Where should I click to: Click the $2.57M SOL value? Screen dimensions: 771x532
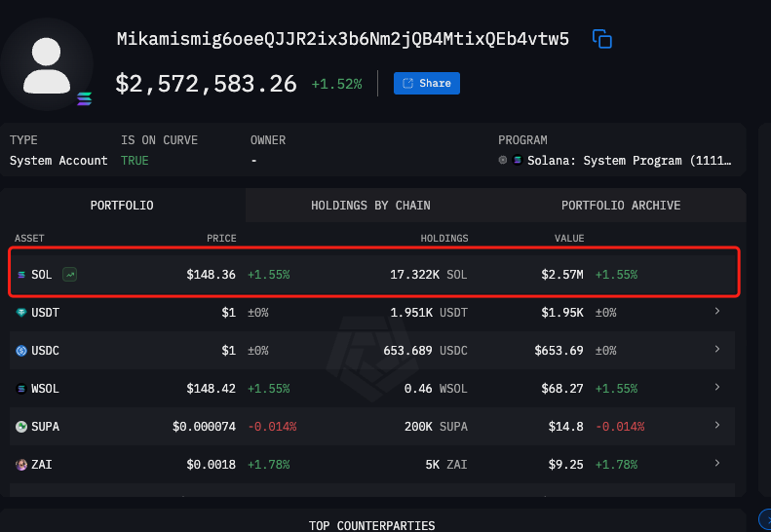[562, 275]
